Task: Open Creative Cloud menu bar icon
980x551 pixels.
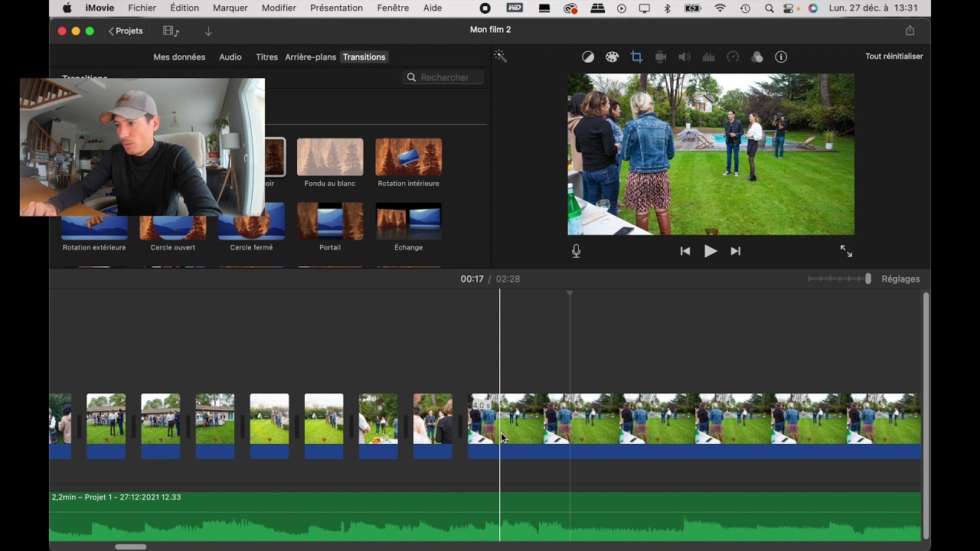Action: [x=570, y=8]
